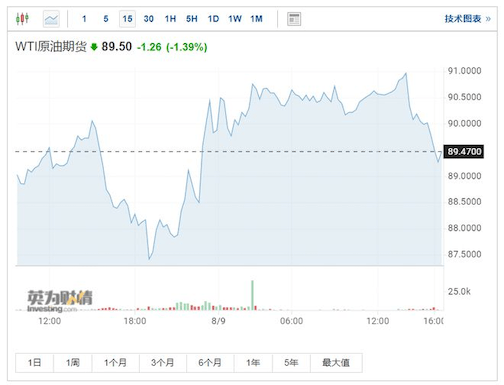This screenshot has height=385, width=504.
Task: Select the 最大值 range button
Action: pos(336,363)
